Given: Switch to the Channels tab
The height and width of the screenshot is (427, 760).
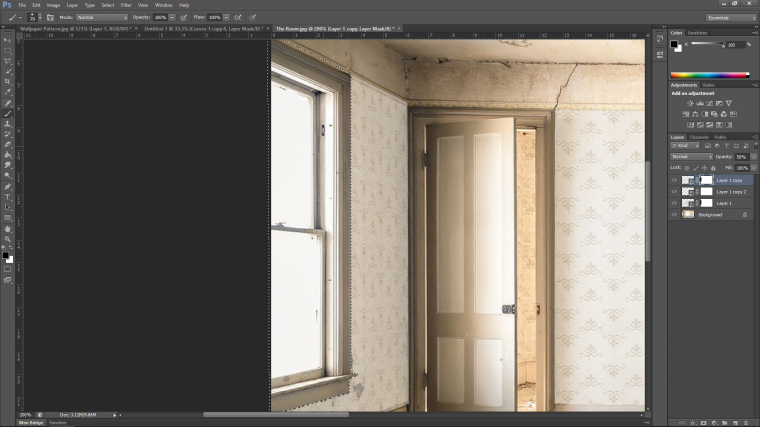Looking at the screenshot, I should click(698, 137).
